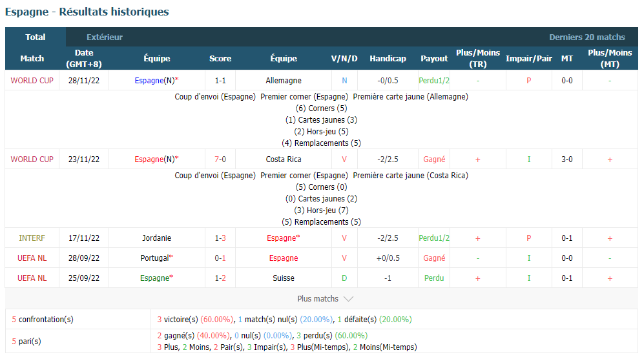Click Espagne in the Portugal row
644x359 pixels.
284,258
